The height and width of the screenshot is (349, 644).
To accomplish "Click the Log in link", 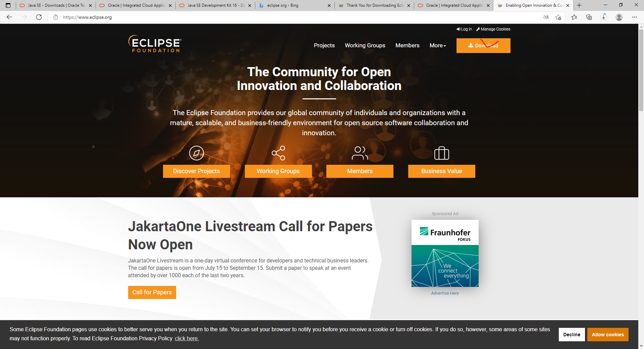I will point(464,29).
